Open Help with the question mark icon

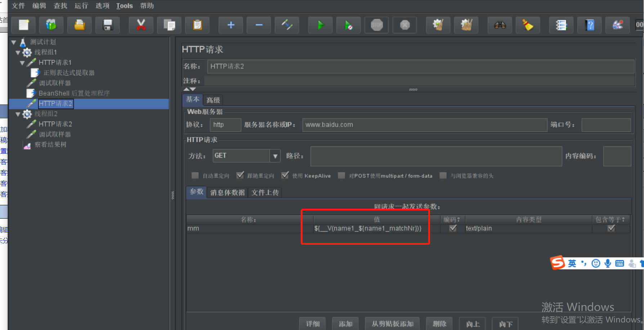point(590,25)
